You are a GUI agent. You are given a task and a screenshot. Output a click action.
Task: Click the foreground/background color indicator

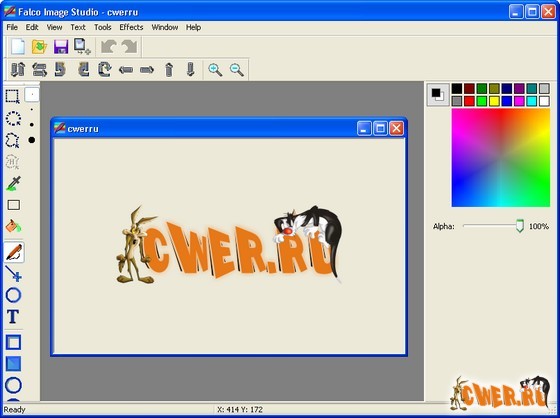click(x=438, y=95)
